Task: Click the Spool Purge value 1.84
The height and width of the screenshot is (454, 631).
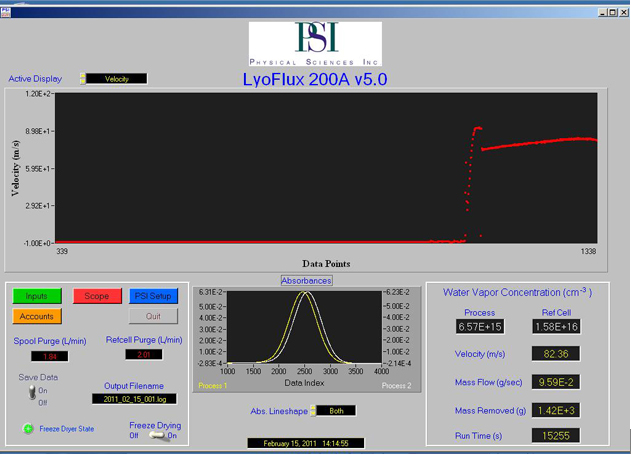Action: click(x=50, y=357)
